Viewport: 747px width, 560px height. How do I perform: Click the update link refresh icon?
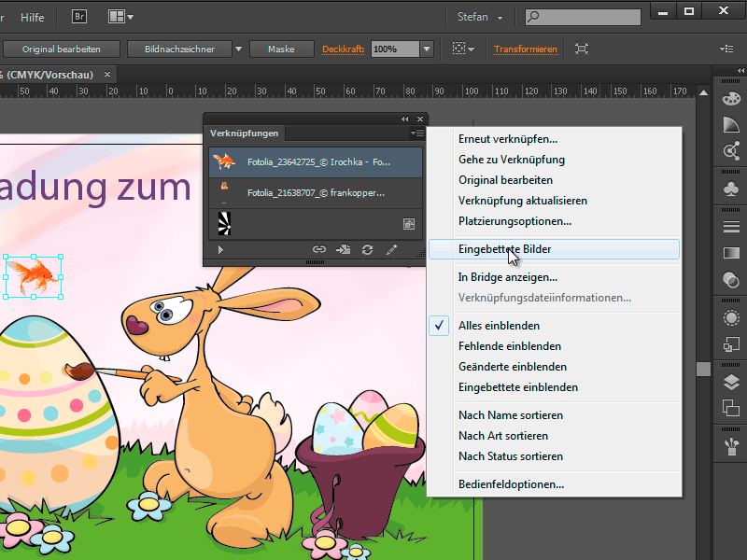pyautogui.click(x=367, y=249)
